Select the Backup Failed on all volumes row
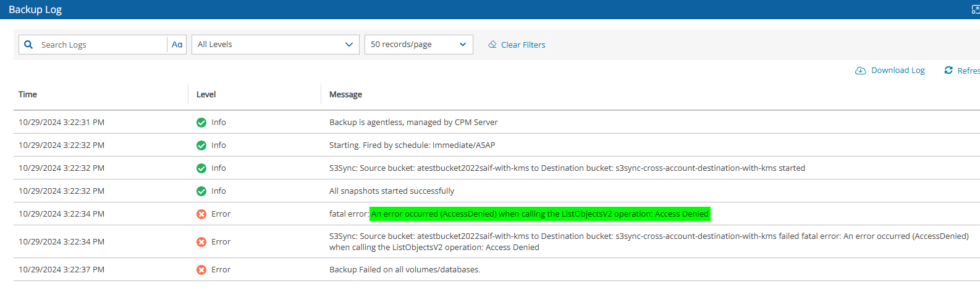Screen dimensions: 980x294 [x=497, y=269]
